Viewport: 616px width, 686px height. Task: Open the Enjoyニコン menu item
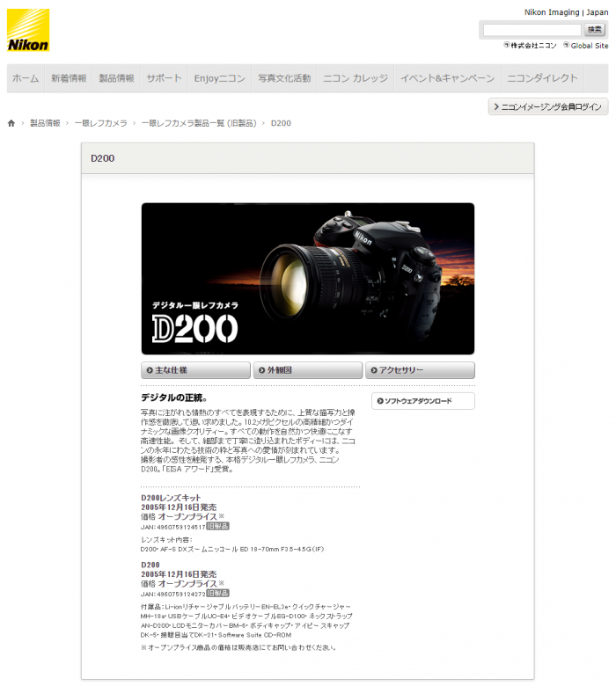point(220,78)
